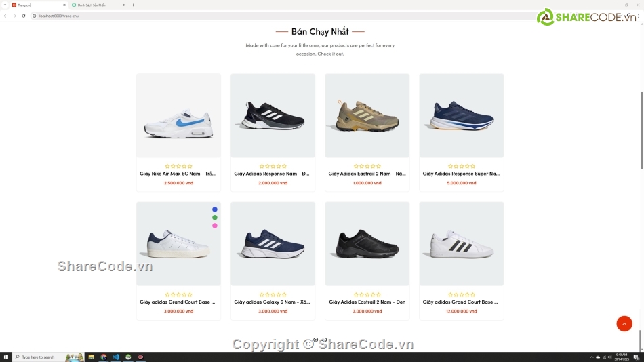Open product link Giày Adidas Eastrail 2 Nam - Đen

[x=367, y=302]
